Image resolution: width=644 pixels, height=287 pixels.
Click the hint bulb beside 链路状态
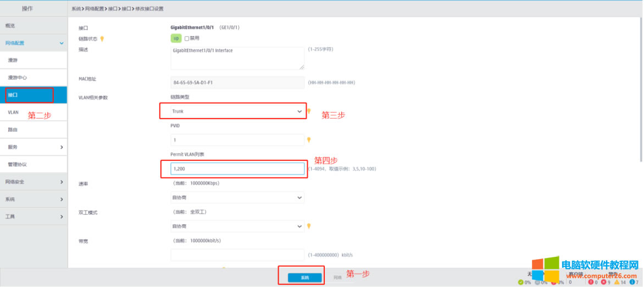point(102,38)
